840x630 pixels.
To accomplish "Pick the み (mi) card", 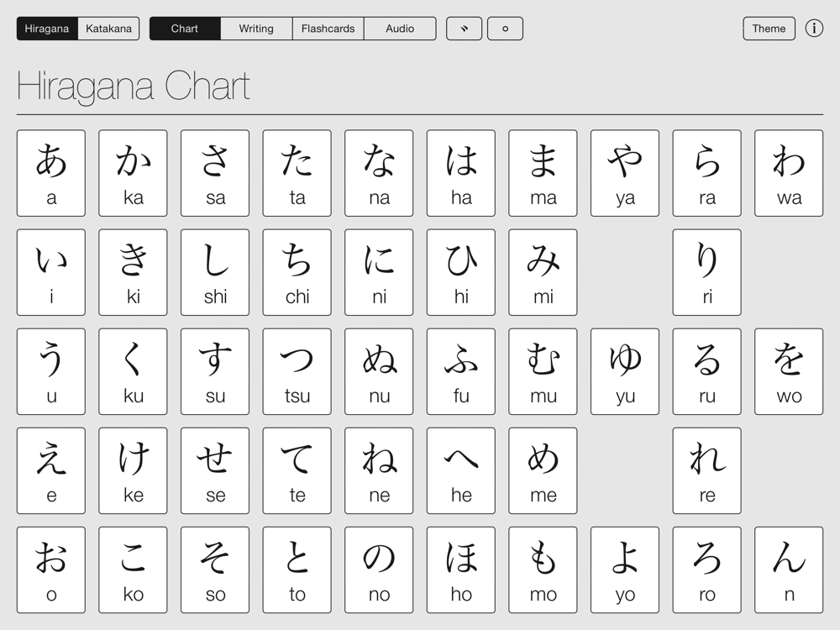I will [x=543, y=272].
